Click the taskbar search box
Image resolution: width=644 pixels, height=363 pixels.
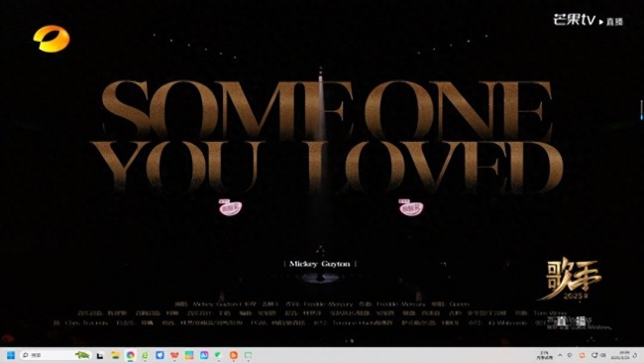(55, 355)
